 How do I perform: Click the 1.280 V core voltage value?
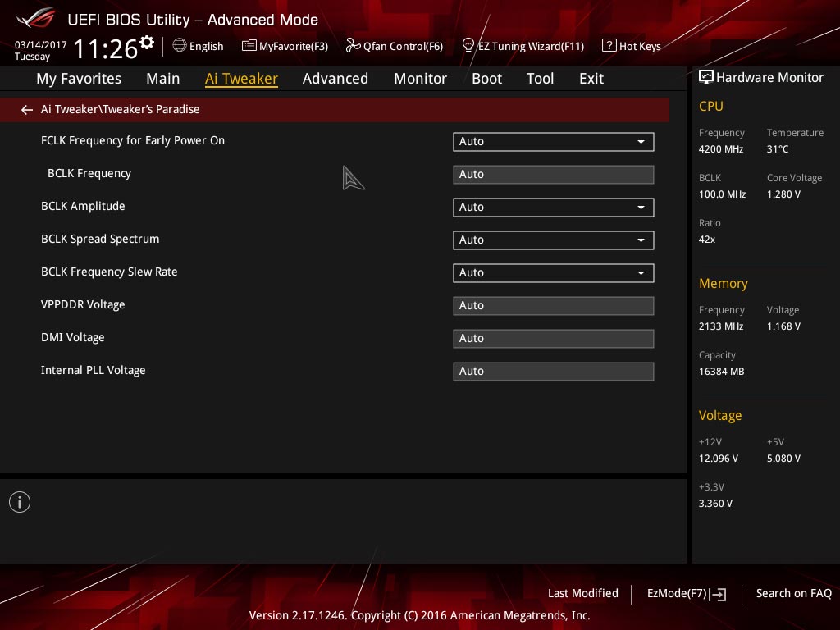point(783,194)
